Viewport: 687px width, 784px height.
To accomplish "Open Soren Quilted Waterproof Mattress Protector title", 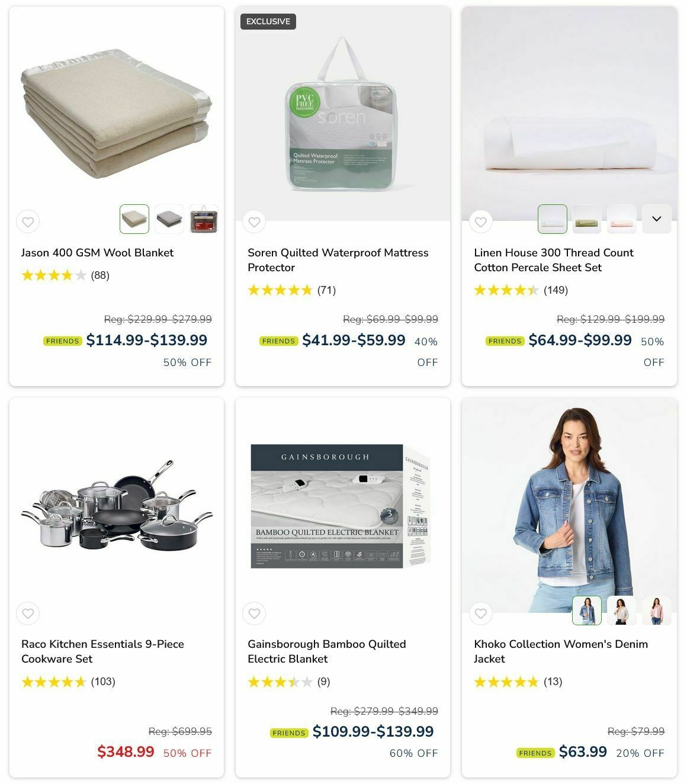I will click(x=338, y=260).
